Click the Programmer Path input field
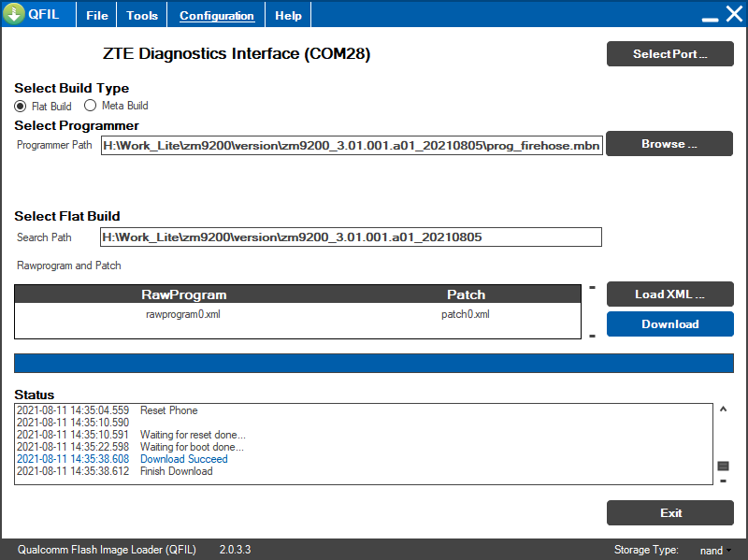 click(x=351, y=145)
